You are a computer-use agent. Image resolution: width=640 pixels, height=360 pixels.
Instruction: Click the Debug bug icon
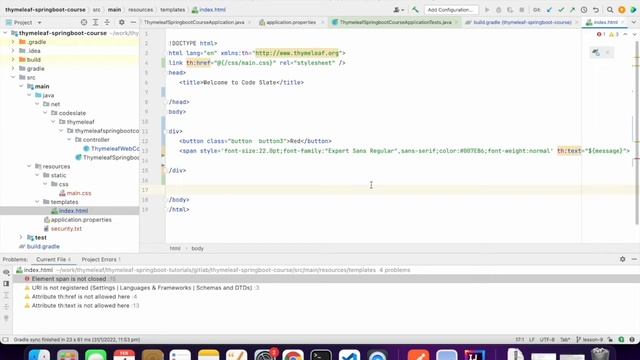click(498, 10)
